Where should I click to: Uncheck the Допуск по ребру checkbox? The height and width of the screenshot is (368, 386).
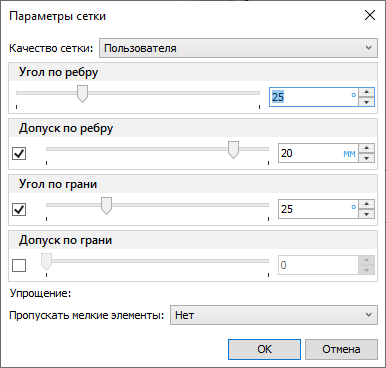(x=19, y=154)
